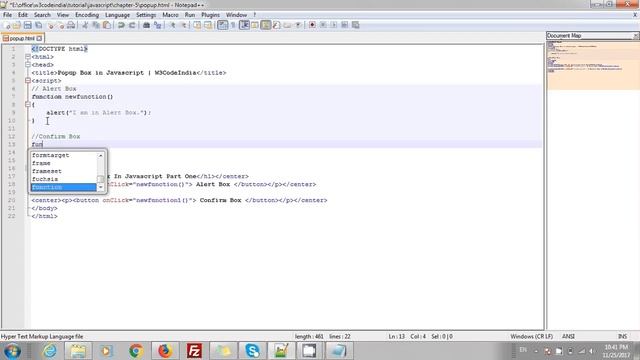
Task: Undo the last edit via the toolbar
Action: pyautogui.click(x=121, y=25)
